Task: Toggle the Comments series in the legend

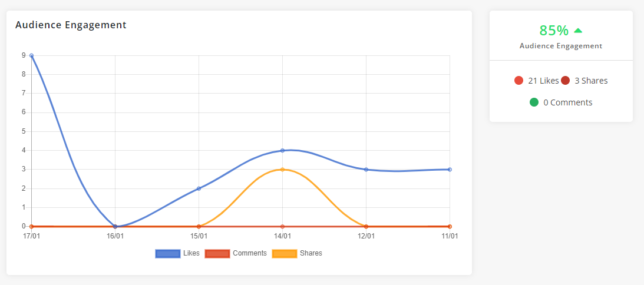Action: pyautogui.click(x=236, y=253)
